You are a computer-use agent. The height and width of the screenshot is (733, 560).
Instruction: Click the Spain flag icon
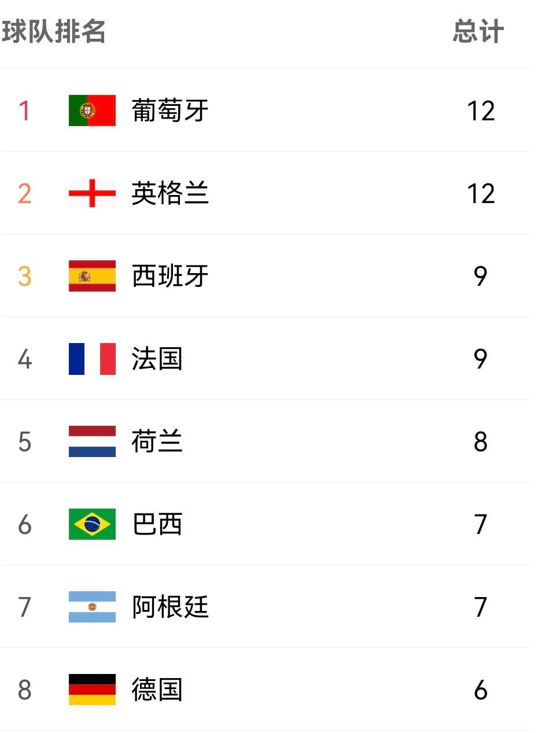coord(93,276)
